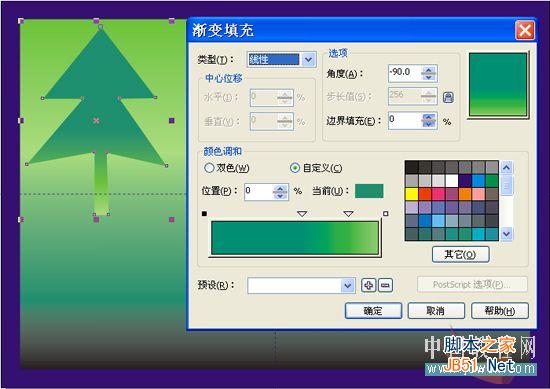Increase 位置 value with up arrow
The image size is (550, 389).
(x=280, y=188)
